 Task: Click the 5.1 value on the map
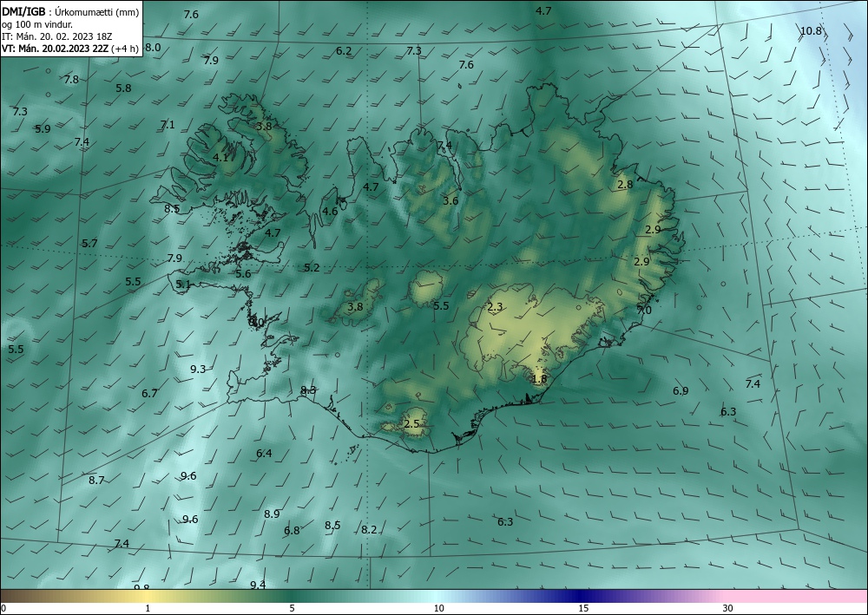183,285
